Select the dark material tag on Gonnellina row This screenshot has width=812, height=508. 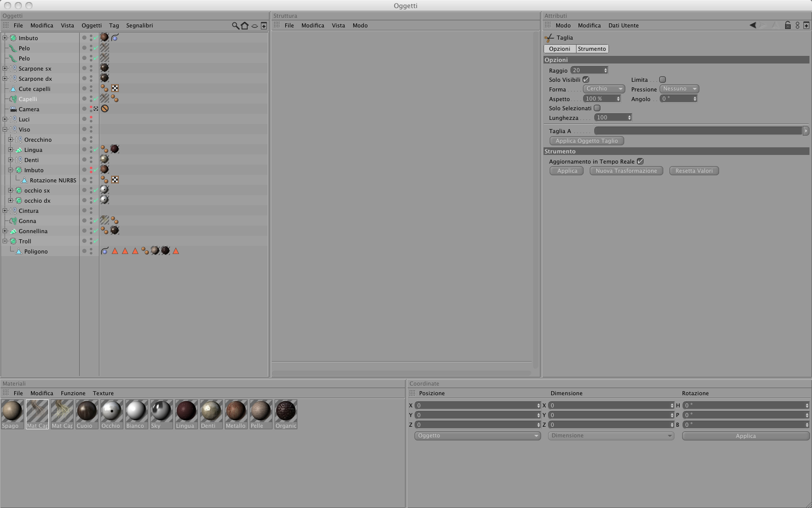[x=115, y=231]
